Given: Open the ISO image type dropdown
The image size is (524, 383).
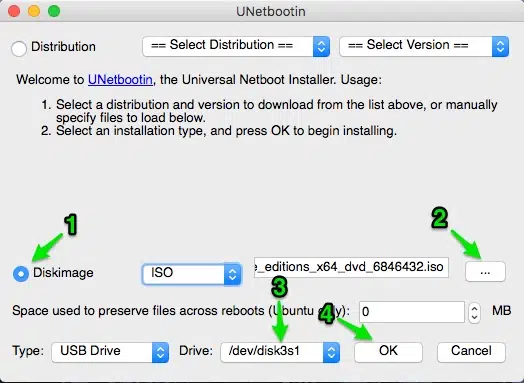Looking at the screenshot, I should pyautogui.click(x=192, y=274).
